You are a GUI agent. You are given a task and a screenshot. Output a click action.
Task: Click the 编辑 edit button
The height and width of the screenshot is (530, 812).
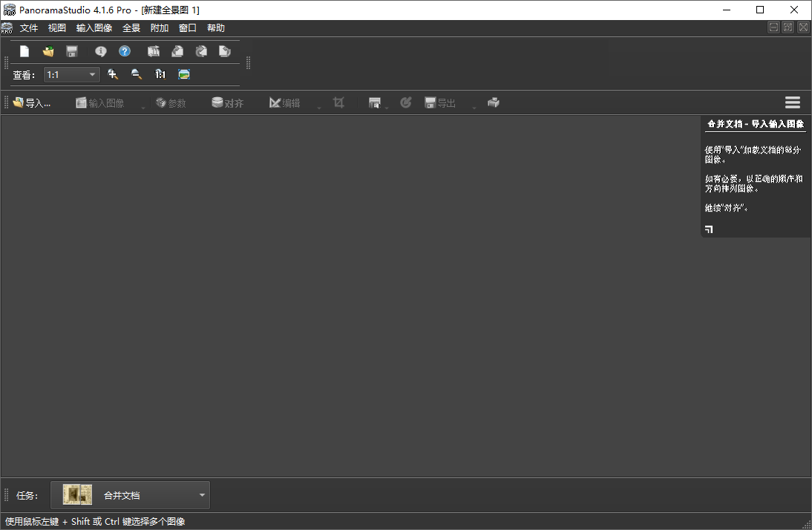[x=285, y=103]
